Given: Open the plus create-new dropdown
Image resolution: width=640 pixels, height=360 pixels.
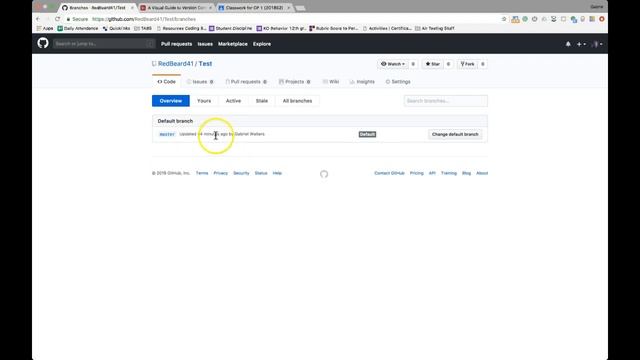Looking at the screenshot, I should point(581,44).
